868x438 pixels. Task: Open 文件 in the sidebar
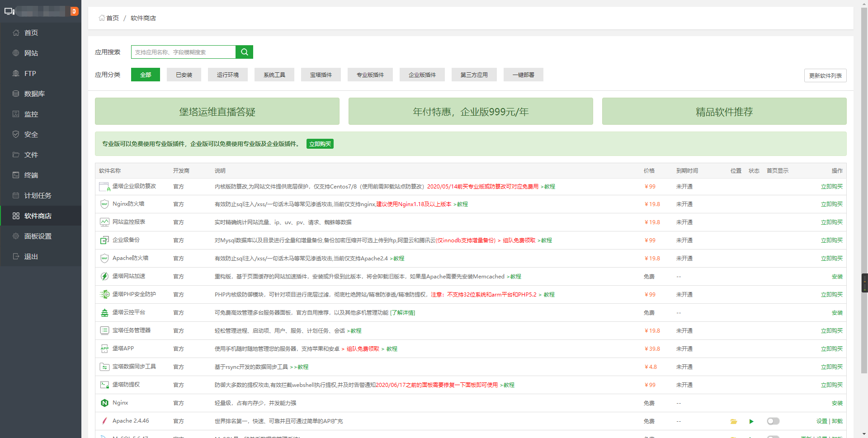[41, 155]
